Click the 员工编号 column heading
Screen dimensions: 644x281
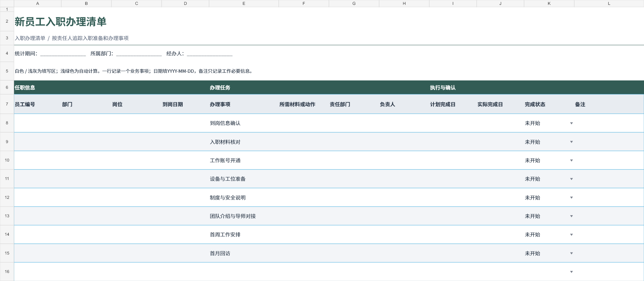click(38, 104)
